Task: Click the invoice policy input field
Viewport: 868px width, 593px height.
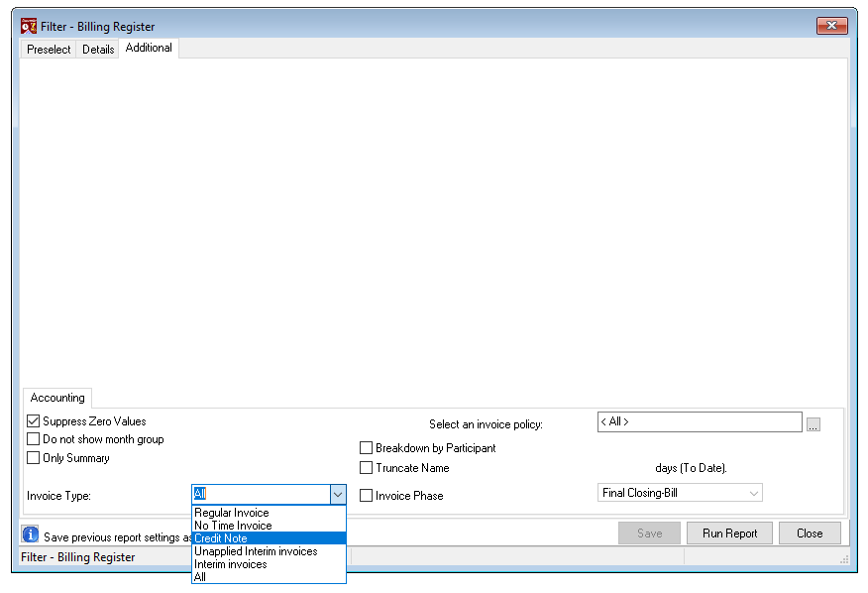Action: 700,421
